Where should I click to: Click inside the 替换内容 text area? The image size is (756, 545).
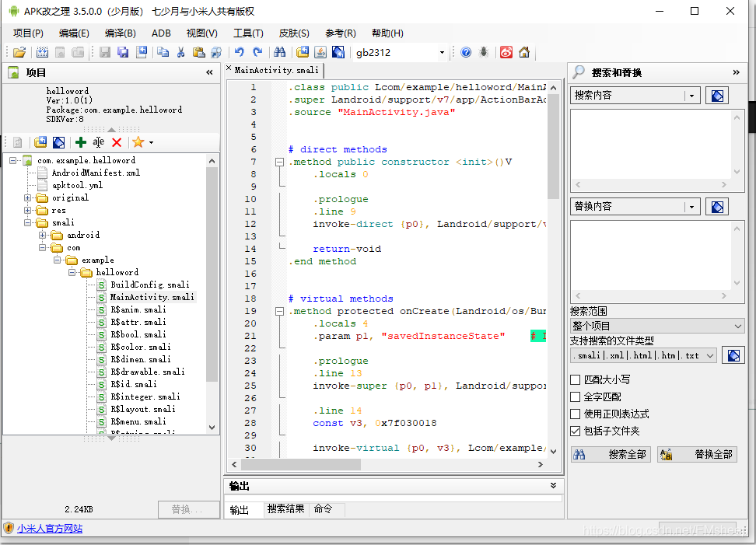(x=652, y=256)
